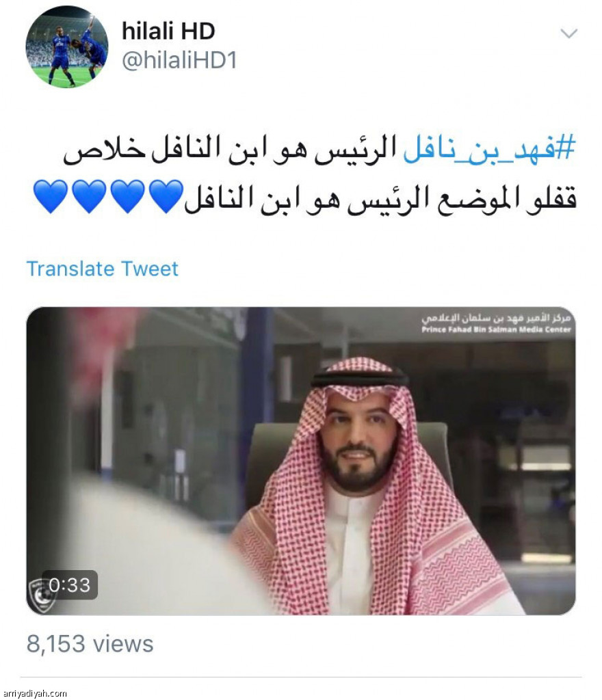Click the Translate Tweet link
Image resolution: width=602 pixels, height=700 pixels.
(x=102, y=269)
